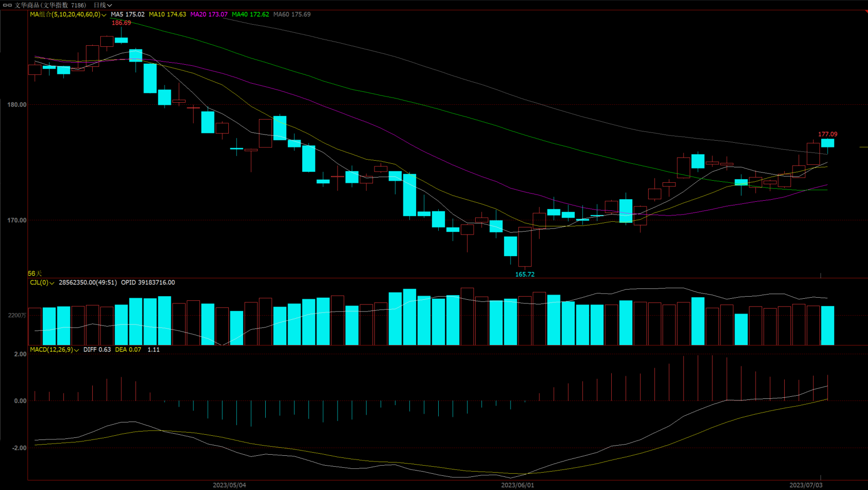Viewport: 868px width, 490px height.
Task: Click the 2023/05/04 date marker
Action: click(x=229, y=485)
